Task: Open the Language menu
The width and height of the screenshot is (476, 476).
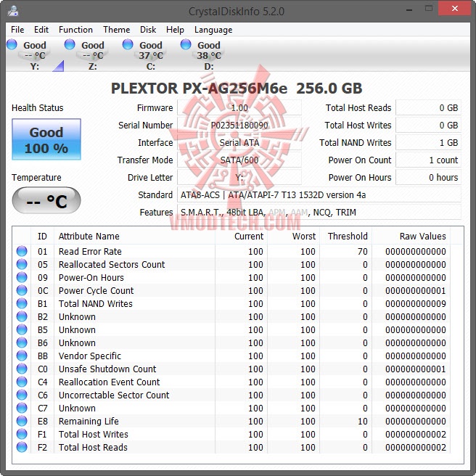Action: [213, 30]
